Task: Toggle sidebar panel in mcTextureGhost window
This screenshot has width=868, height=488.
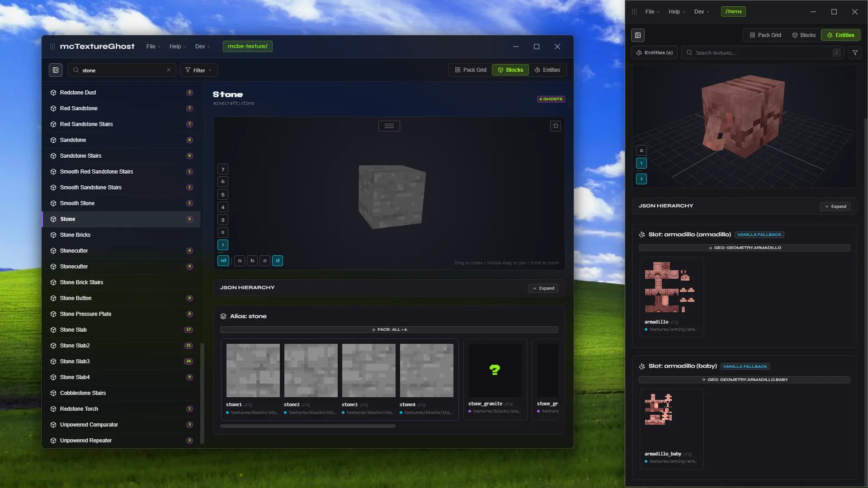Action: [x=56, y=70]
